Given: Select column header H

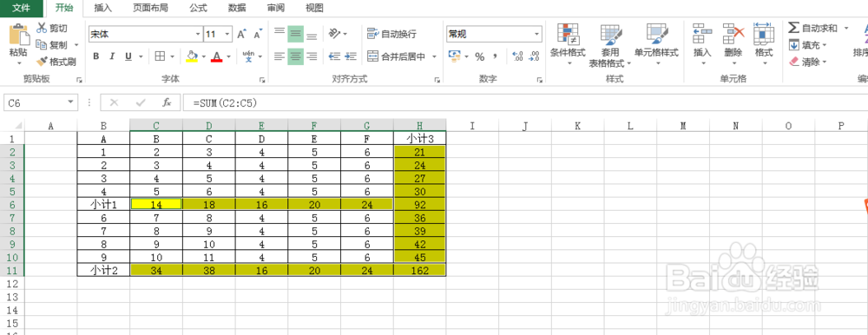Looking at the screenshot, I should click(x=419, y=126).
